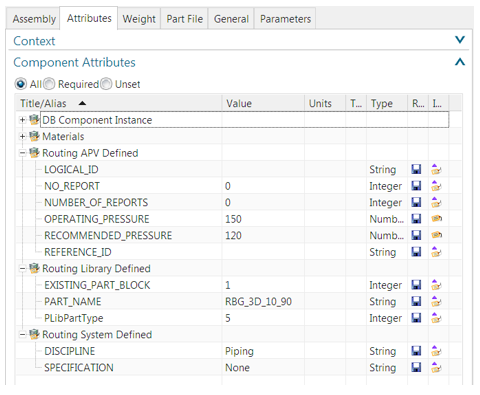Click the save icon in the DISCIPLINE row

(416, 351)
